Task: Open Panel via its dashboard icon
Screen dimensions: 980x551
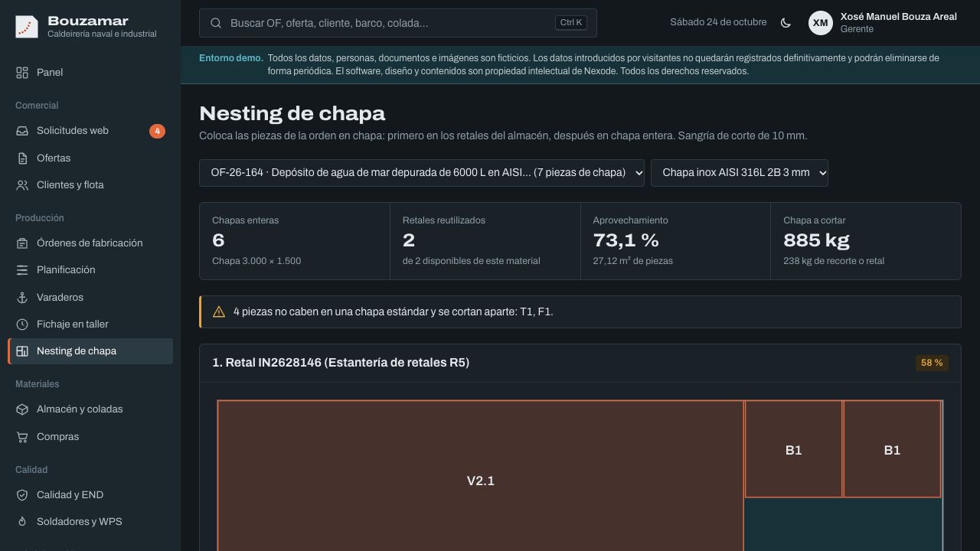Action: coord(22,73)
